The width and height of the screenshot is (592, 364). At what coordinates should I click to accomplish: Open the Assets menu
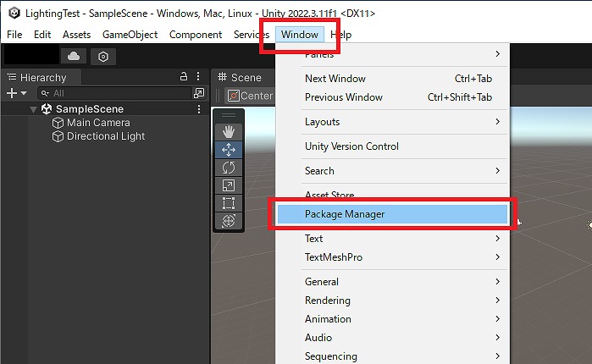point(76,35)
